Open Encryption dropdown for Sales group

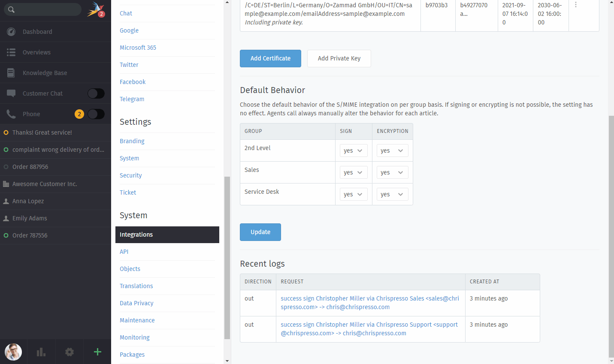393,172
